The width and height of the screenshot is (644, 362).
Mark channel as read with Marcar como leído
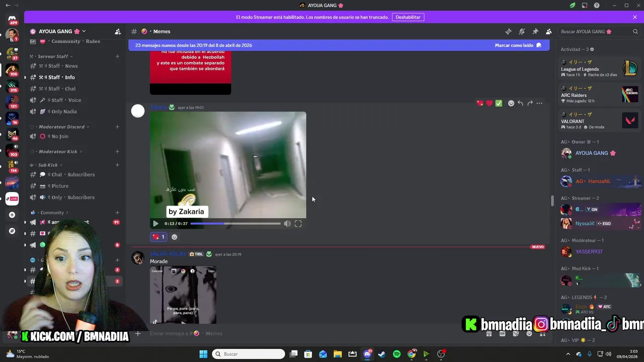tap(518, 45)
